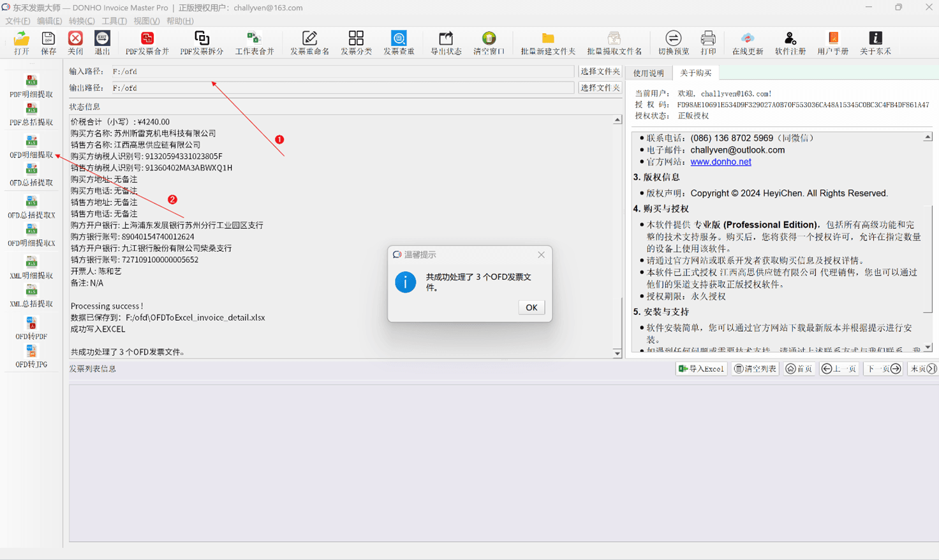The width and height of the screenshot is (939, 560).
Task: Click OK in the 温馨提示 dialog
Action: 531,307
